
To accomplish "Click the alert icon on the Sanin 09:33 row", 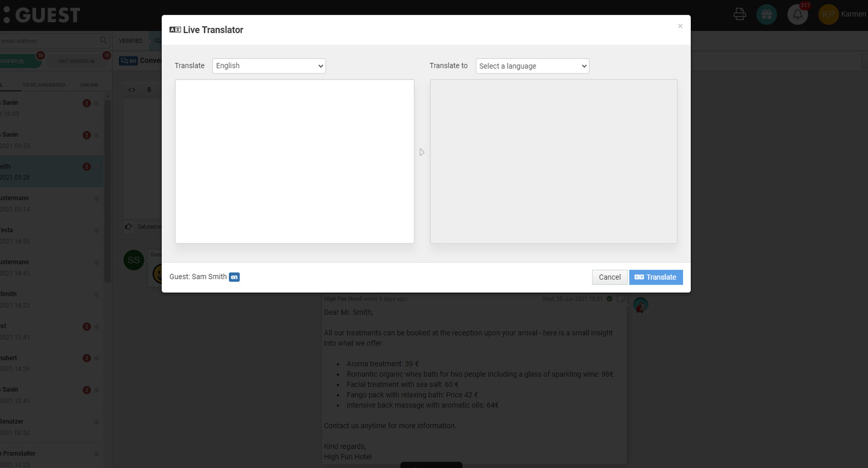I will pos(87,135).
